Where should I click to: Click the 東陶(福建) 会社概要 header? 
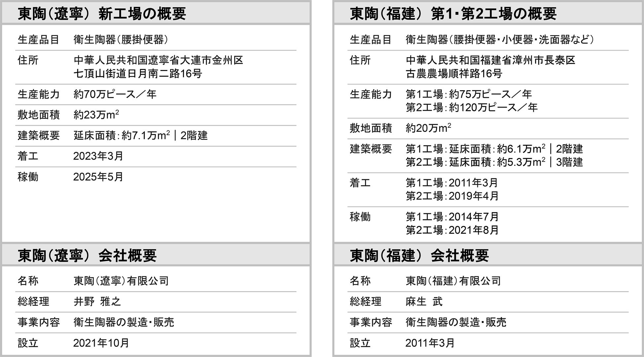(419, 256)
